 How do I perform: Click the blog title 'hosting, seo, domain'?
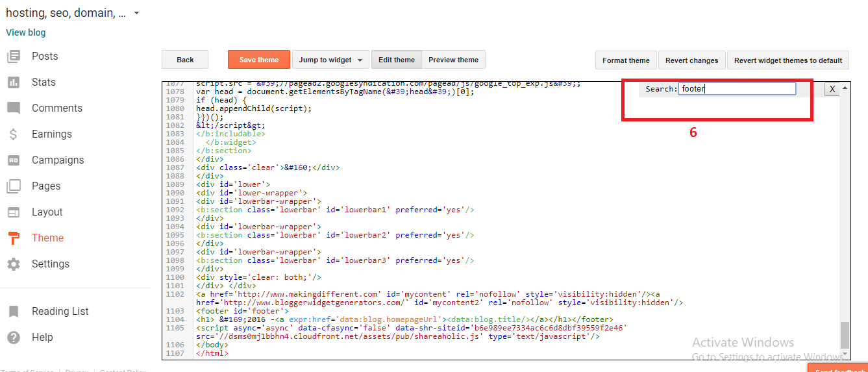click(x=66, y=13)
